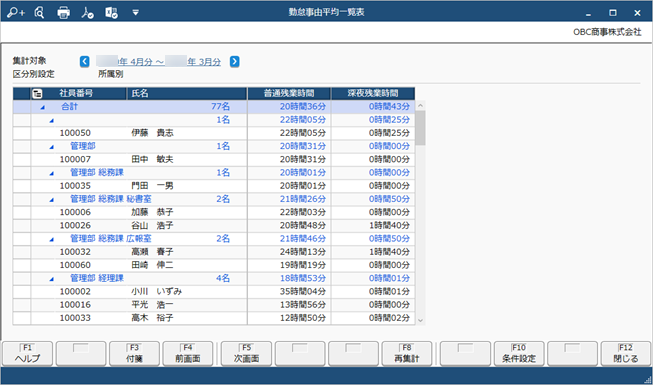The height and width of the screenshot is (385, 653).
Task: Click the 0時間43分 total late-night value
Action: [x=389, y=107]
